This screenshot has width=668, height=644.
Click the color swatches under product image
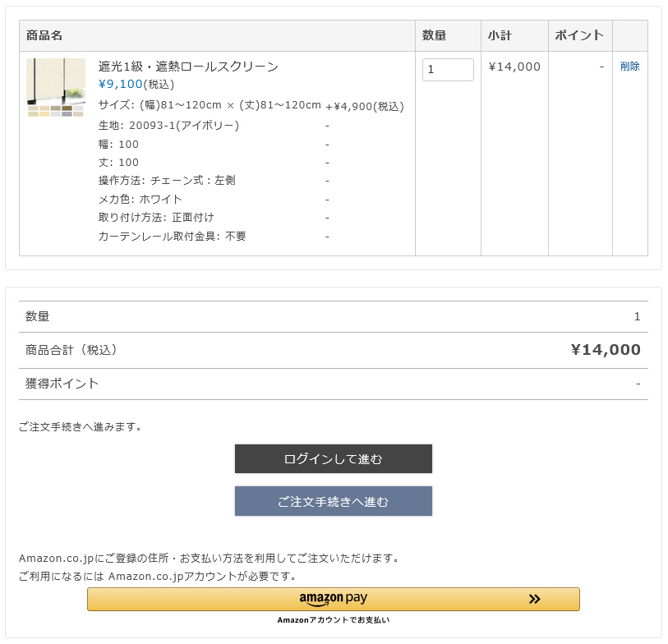(56, 111)
